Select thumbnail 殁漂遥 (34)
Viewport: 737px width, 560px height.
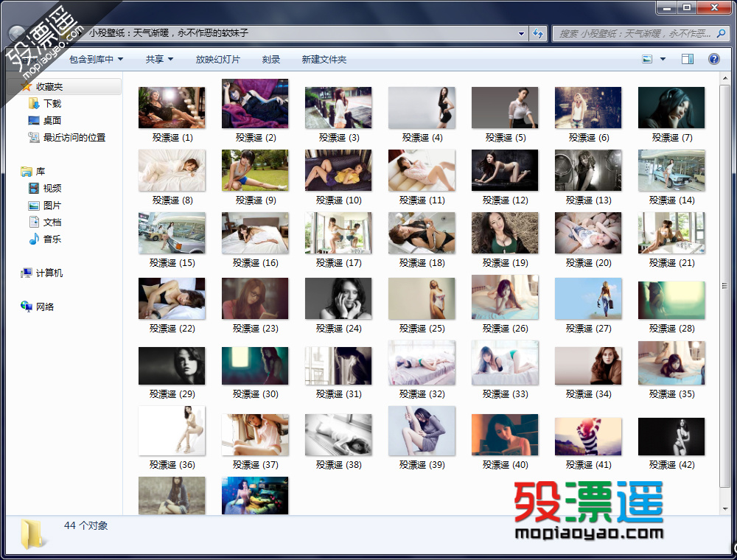pos(588,365)
